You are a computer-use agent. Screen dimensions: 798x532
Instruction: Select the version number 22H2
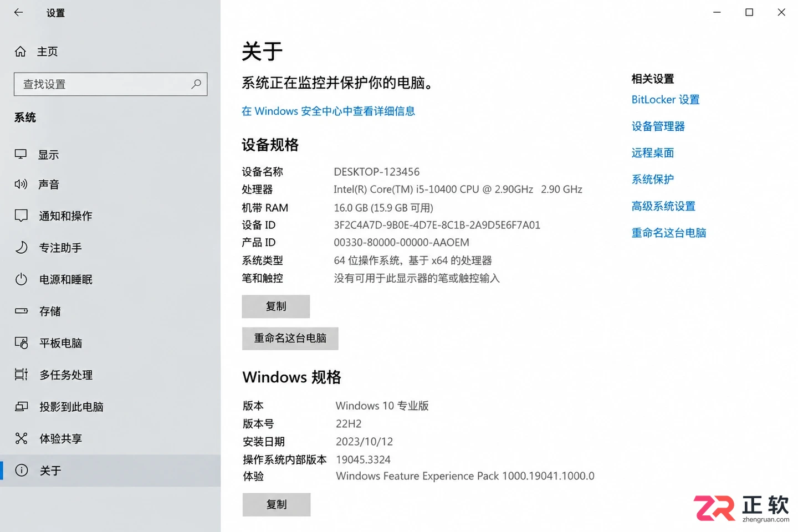pyautogui.click(x=349, y=424)
